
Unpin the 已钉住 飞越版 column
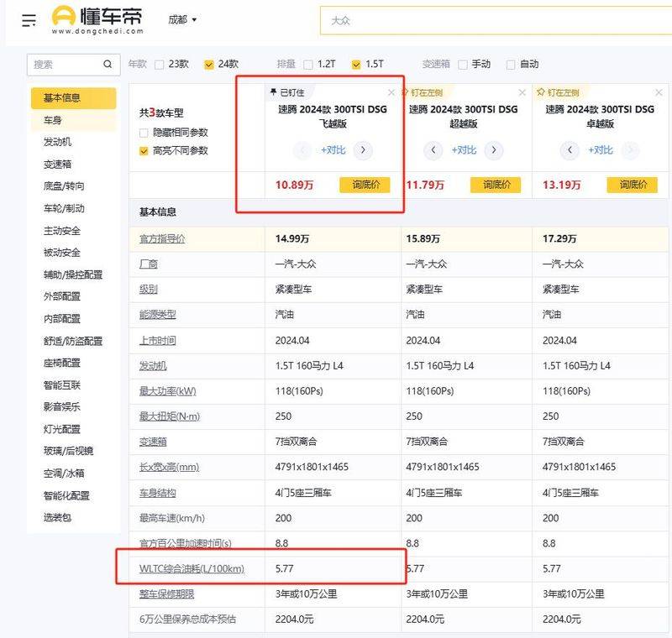[x=286, y=92]
